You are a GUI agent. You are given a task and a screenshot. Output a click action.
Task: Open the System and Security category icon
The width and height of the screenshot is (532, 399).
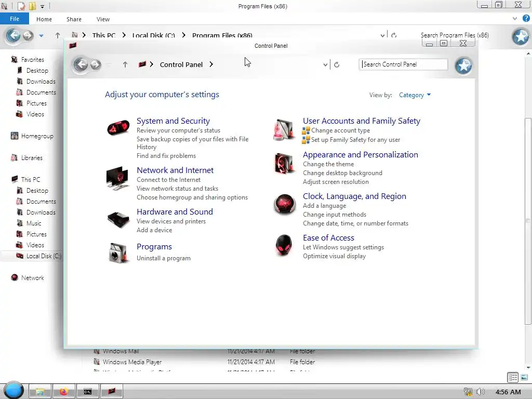pos(118,128)
